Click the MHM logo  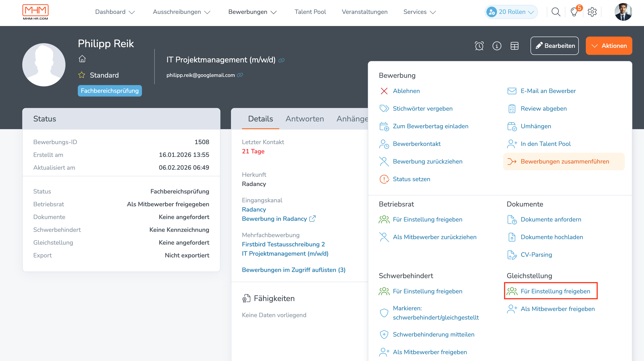[35, 11]
